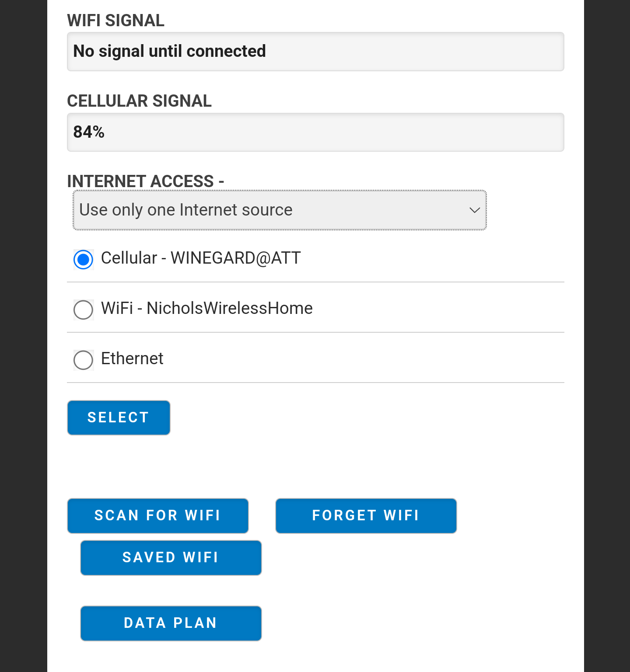630x672 pixels.
Task: Choose the Ethernet radio button
Action: [83, 360]
